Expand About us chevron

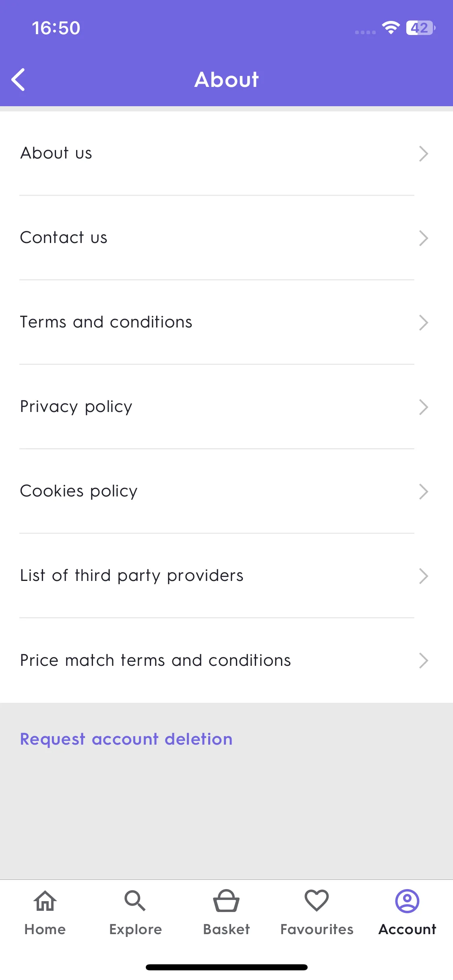point(423,154)
